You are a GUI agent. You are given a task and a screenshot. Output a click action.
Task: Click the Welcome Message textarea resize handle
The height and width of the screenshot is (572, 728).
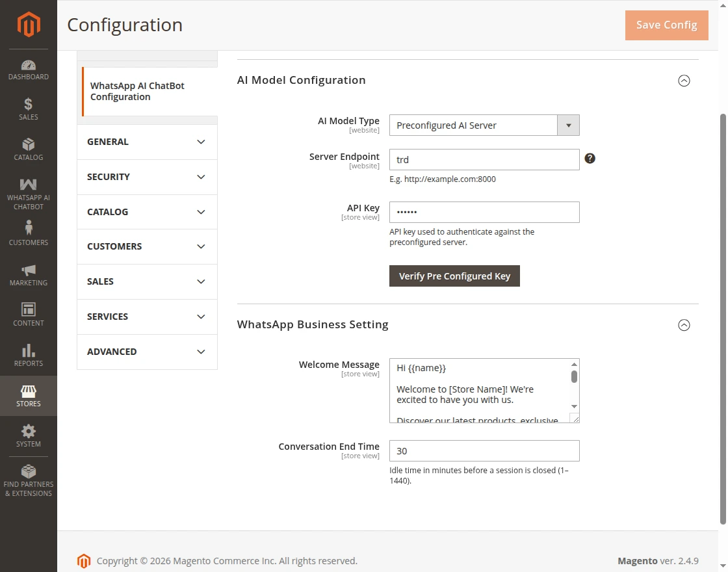click(576, 419)
